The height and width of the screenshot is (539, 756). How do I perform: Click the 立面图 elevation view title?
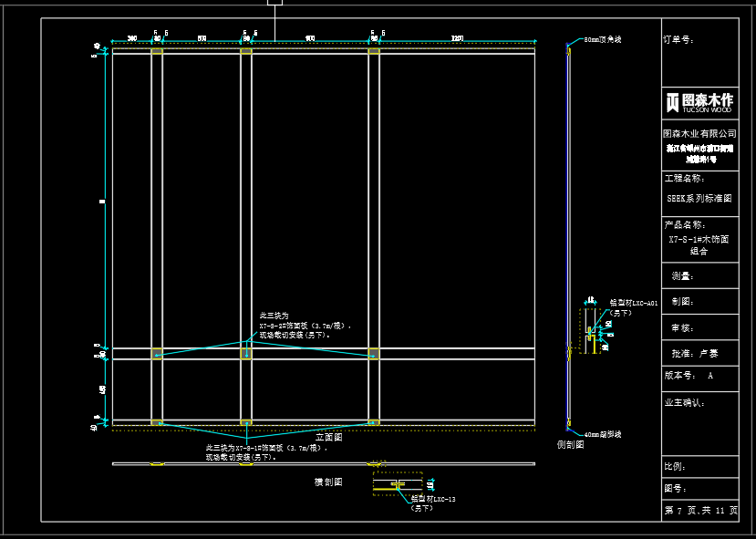coord(328,438)
